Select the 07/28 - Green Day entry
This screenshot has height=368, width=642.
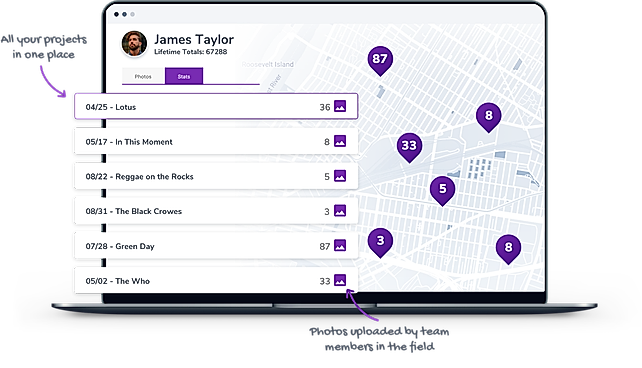[x=216, y=246]
